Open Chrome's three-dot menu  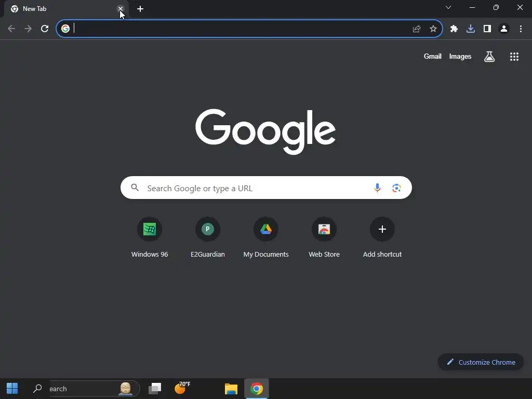click(x=521, y=29)
